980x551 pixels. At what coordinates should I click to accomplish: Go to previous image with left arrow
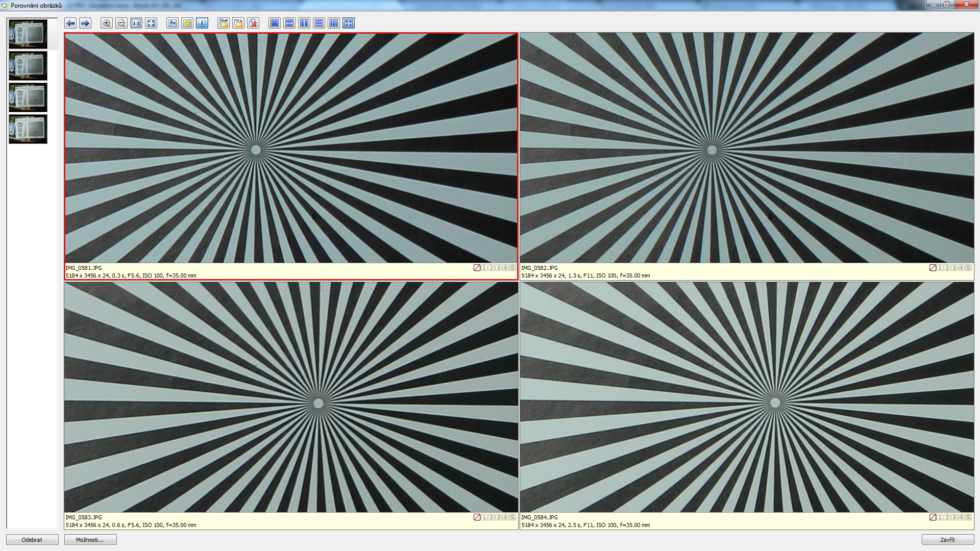pyautogui.click(x=70, y=23)
